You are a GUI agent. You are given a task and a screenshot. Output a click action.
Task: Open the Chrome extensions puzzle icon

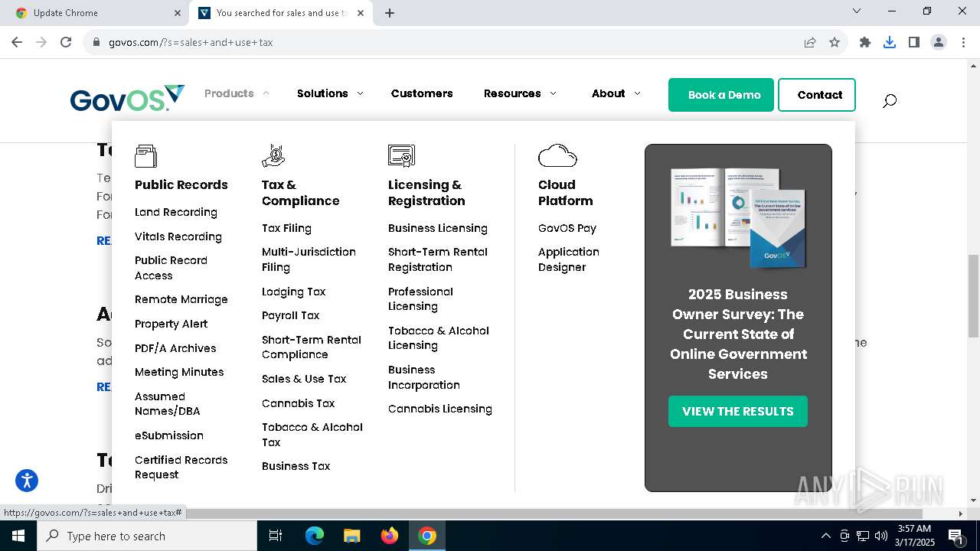pyautogui.click(x=865, y=42)
